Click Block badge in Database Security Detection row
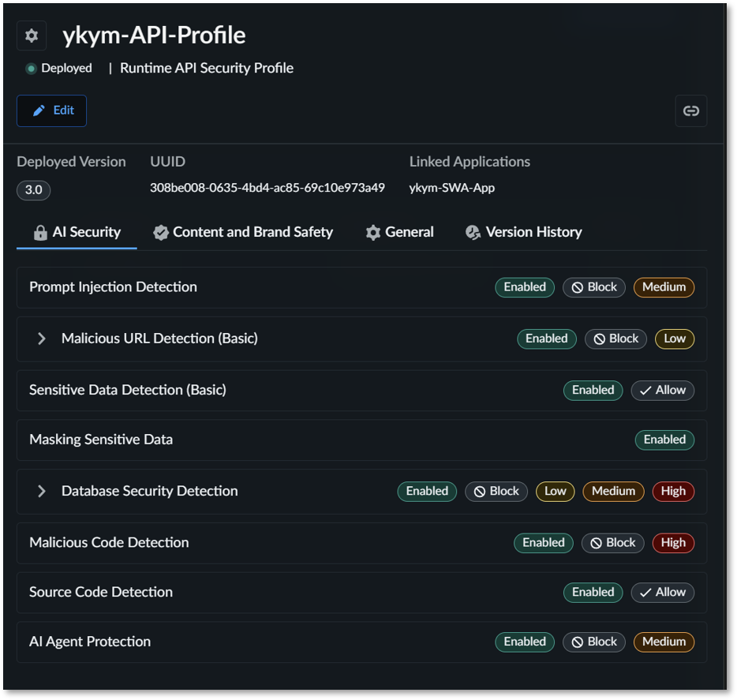The height and width of the screenshot is (700, 737). point(496,492)
